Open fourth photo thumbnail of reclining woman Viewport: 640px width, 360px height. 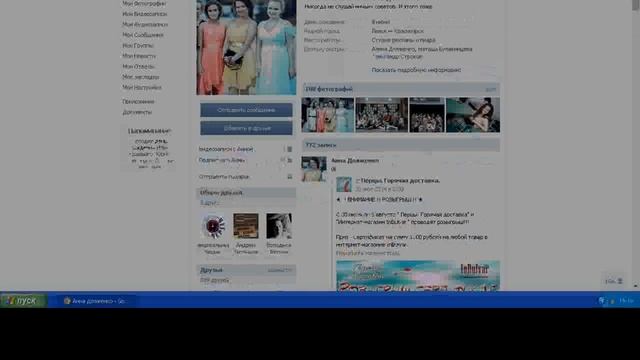tap(473, 115)
